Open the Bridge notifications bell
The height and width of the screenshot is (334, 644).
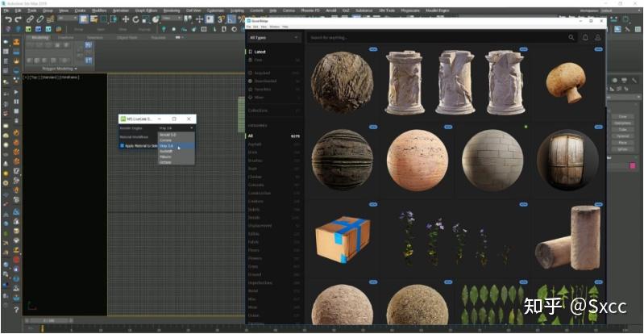click(585, 37)
